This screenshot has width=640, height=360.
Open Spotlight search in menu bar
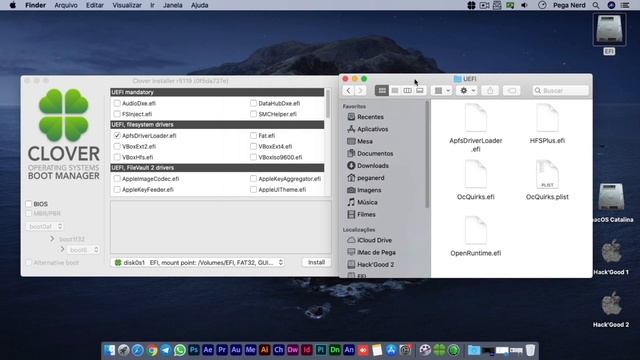[x=596, y=5]
